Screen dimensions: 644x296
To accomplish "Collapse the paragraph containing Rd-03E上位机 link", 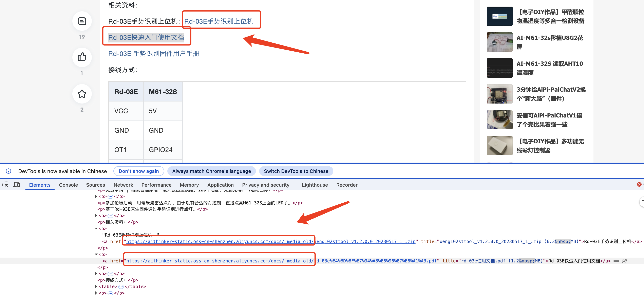I will coord(96,228).
